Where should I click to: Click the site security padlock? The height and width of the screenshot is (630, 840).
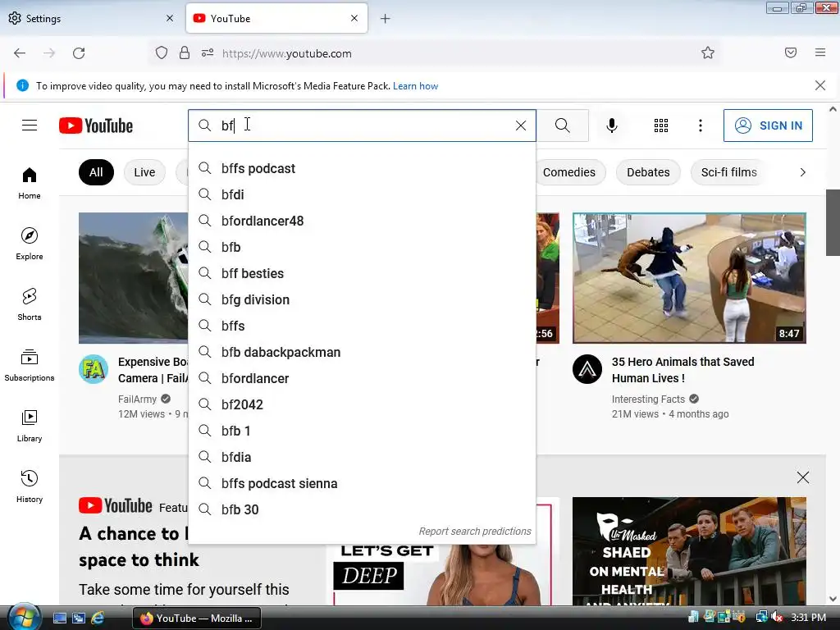(185, 53)
